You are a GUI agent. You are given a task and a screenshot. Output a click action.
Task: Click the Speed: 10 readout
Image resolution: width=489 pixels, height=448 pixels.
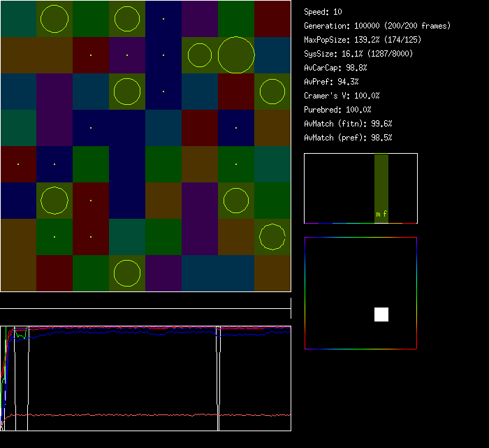[x=323, y=12]
